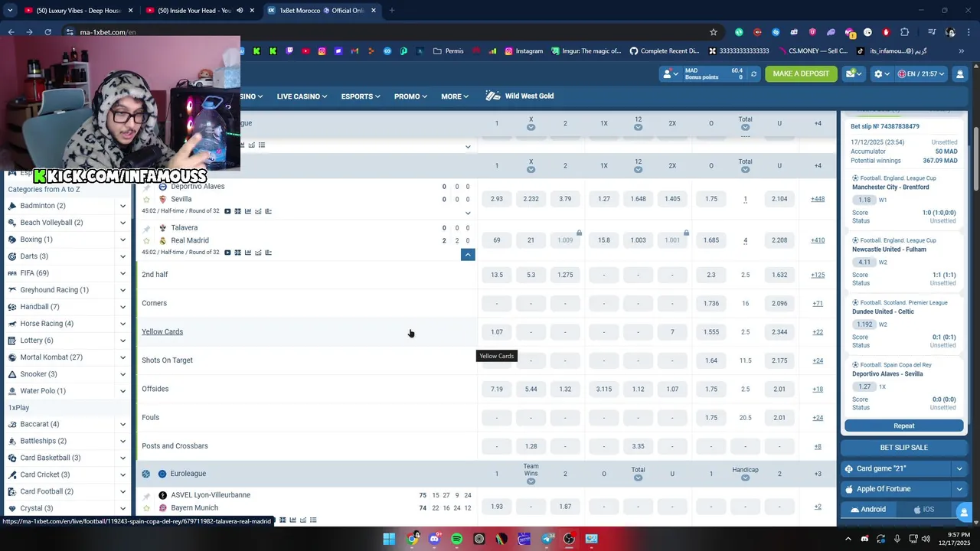This screenshot has height=551, width=980.
Task: Favorite Bayern Munich with the star
Action: click(x=146, y=507)
